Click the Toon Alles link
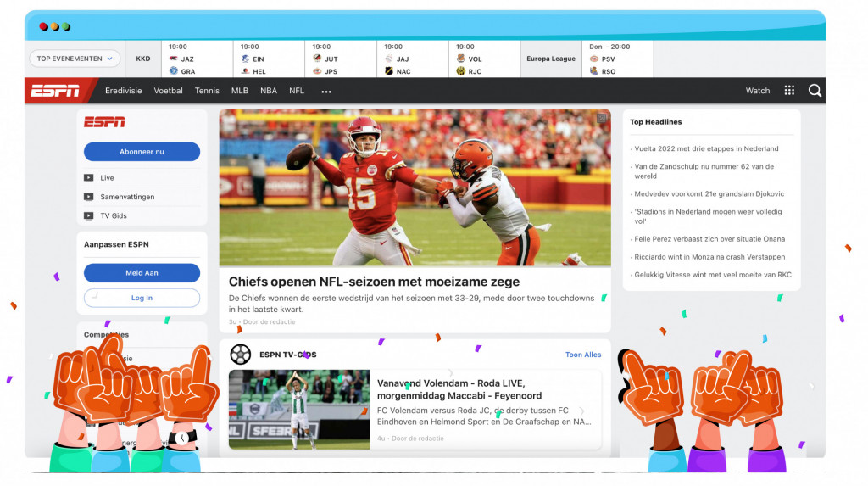868x486 pixels. pyautogui.click(x=583, y=355)
